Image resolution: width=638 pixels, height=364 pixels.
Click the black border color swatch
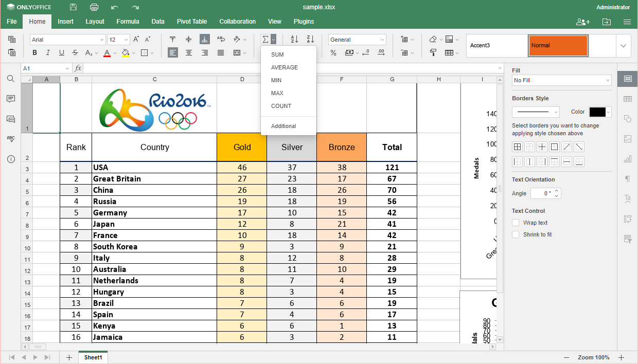pos(597,112)
